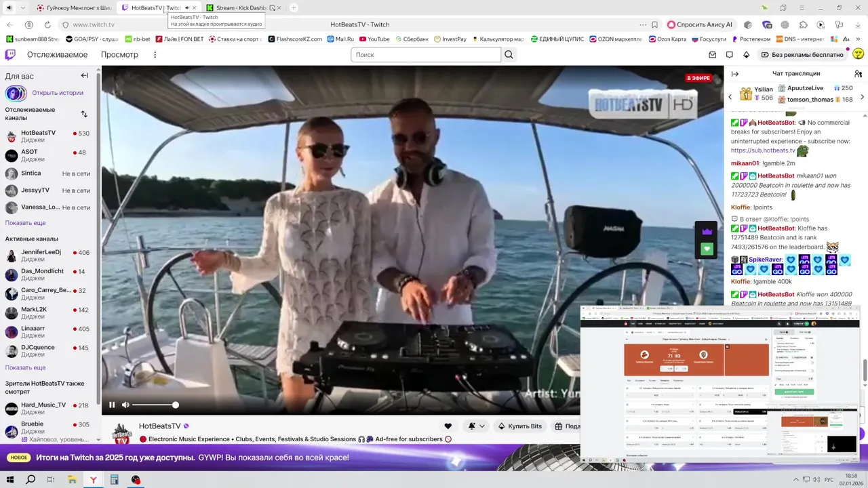Open File Explorer from taskbar
Image resolution: width=868 pixels, height=488 pixels.
point(72,479)
